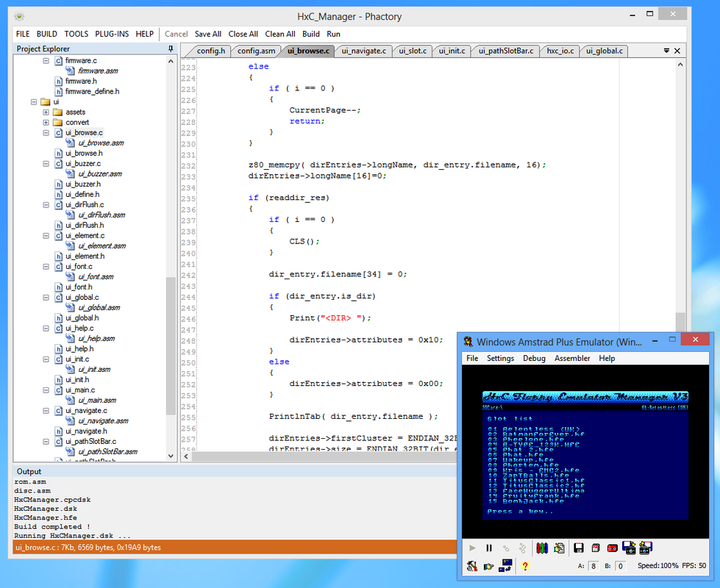The height and width of the screenshot is (588, 720).
Task: Switch to the config.h tab
Action: (211, 51)
